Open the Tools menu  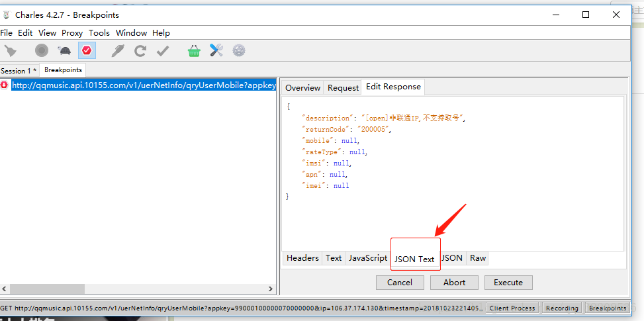(99, 33)
